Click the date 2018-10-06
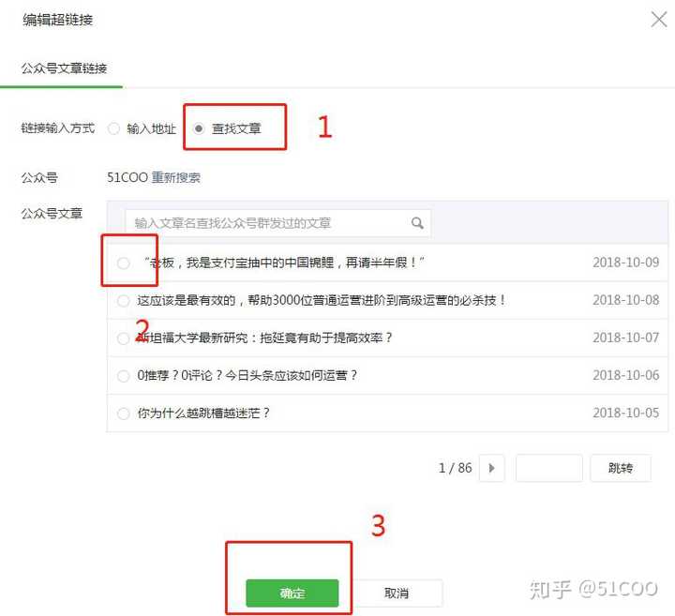This screenshot has width=675, height=616. pyautogui.click(x=625, y=375)
